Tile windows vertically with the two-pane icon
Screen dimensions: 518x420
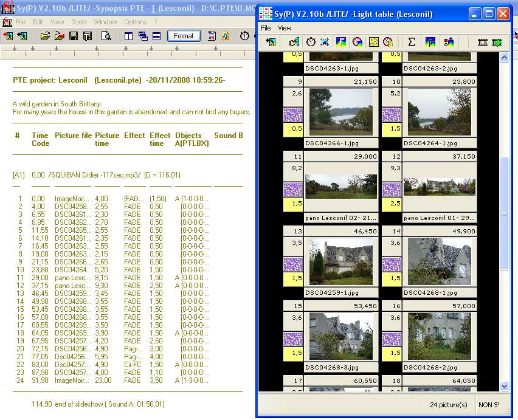pos(128,36)
